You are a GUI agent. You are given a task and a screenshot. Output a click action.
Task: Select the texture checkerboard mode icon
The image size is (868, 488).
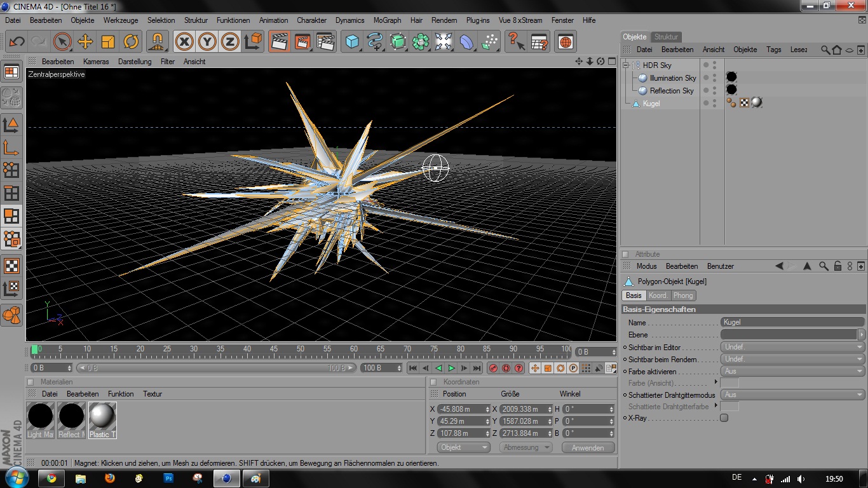[x=12, y=265]
